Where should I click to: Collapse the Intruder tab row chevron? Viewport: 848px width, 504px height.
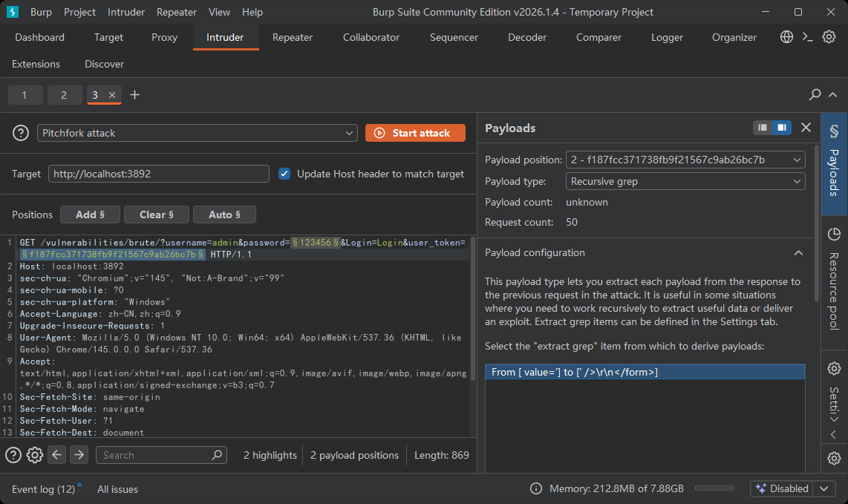click(833, 94)
